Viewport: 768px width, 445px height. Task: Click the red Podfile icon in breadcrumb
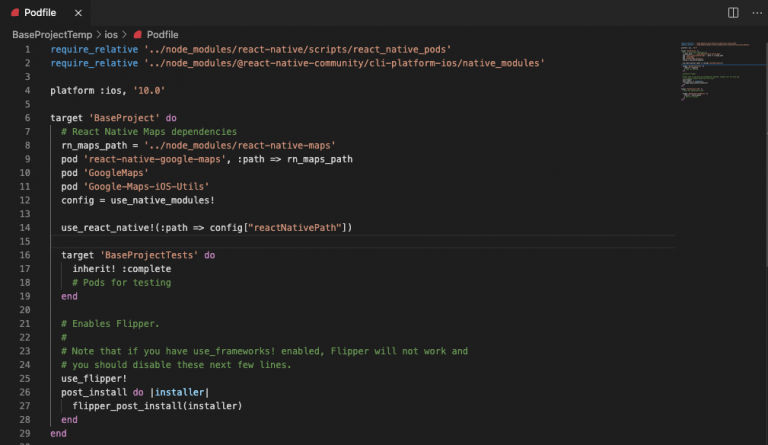[x=138, y=35]
